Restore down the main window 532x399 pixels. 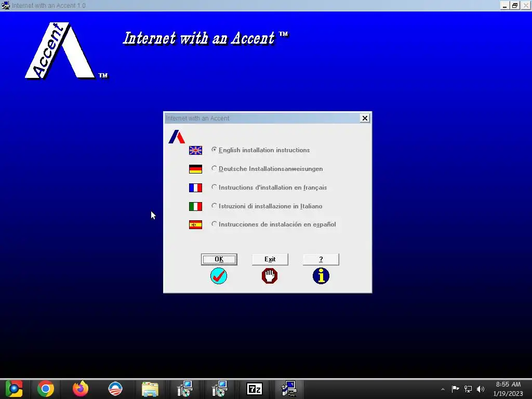[x=515, y=5]
